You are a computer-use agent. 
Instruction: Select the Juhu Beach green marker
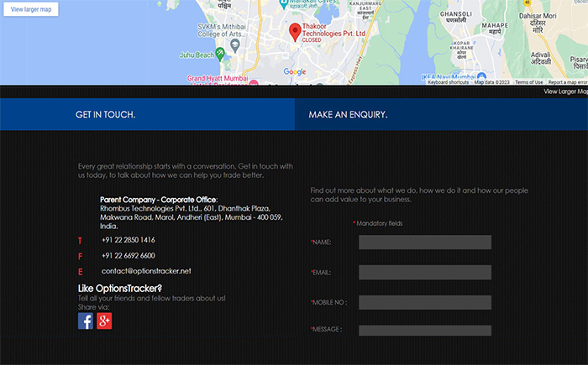(x=220, y=55)
